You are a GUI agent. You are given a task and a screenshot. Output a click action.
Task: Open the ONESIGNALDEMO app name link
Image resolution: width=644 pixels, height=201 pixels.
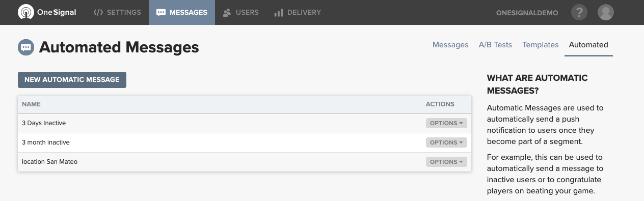tap(527, 13)
